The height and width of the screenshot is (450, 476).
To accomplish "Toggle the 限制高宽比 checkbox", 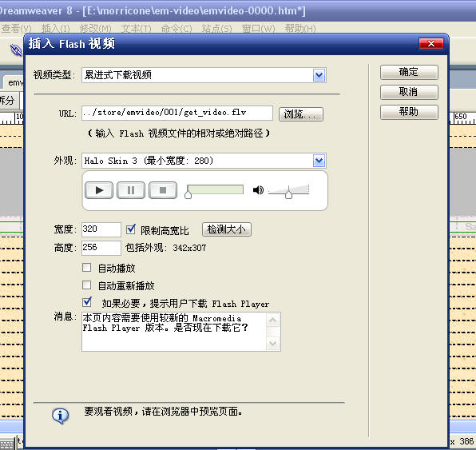I will [131, 229].
